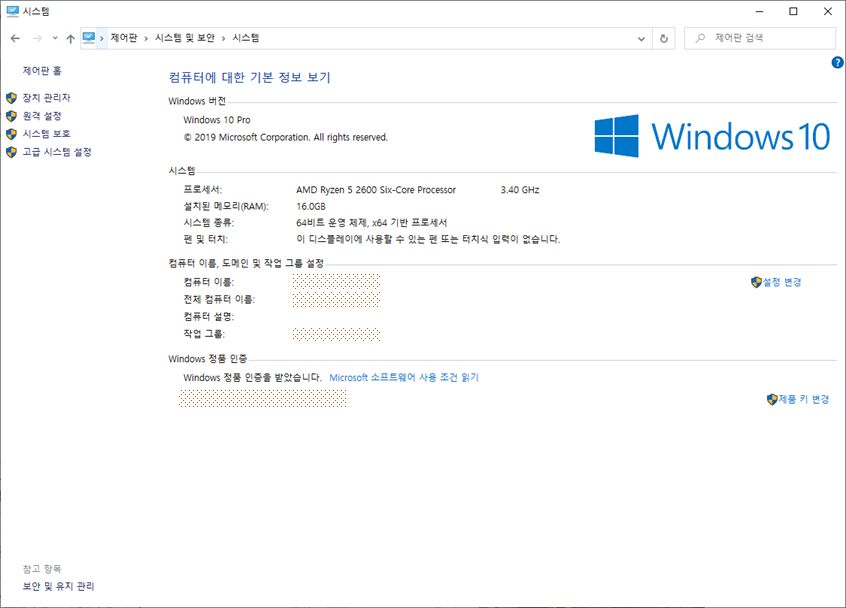Screen dimensions: 846x608
Task: Click the 컴퓨터 이름: label
Action: point(208,282)
